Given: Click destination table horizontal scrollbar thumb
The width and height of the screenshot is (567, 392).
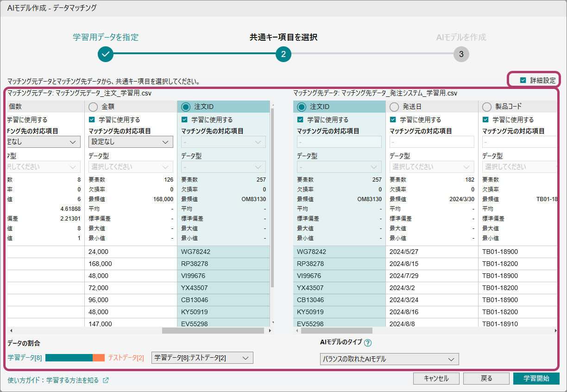Looking at the screenshot, I should pyautogui.click(x=337, y=331).
